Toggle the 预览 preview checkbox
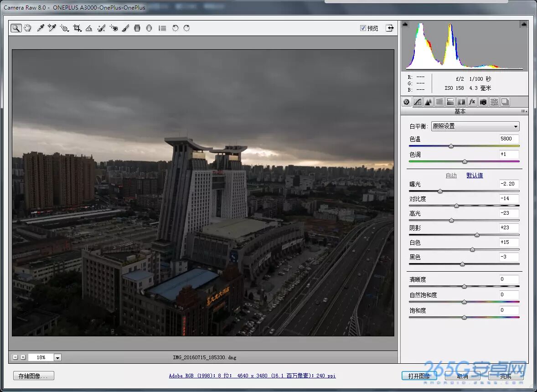 click(x=363, y=28)
